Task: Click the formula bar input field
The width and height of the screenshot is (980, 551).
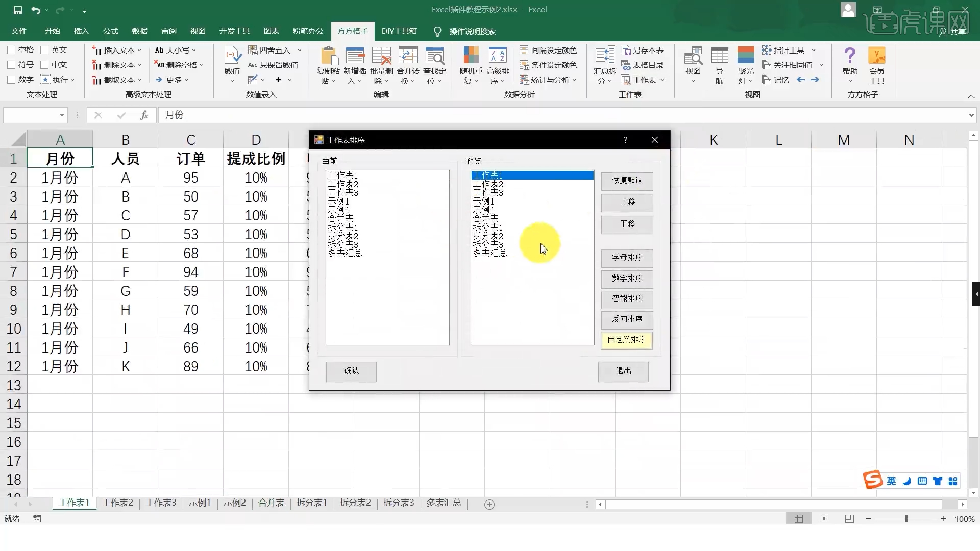Action: pos(562,115)
